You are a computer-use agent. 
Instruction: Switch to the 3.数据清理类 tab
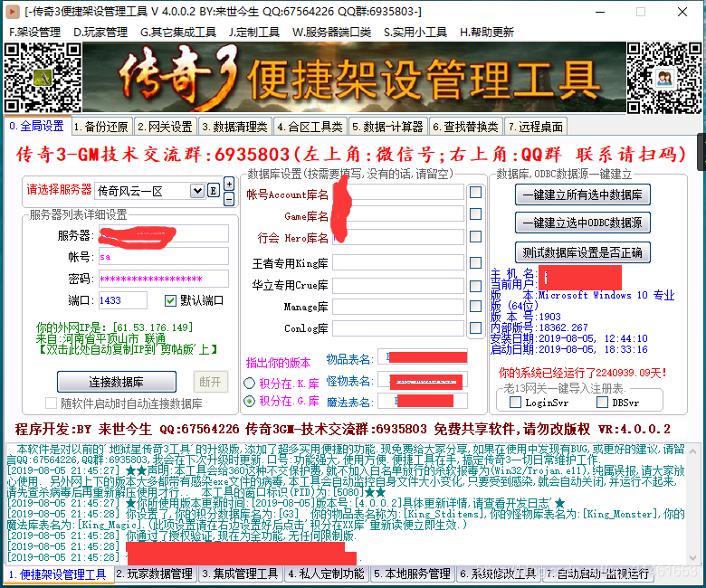point(234,127)
